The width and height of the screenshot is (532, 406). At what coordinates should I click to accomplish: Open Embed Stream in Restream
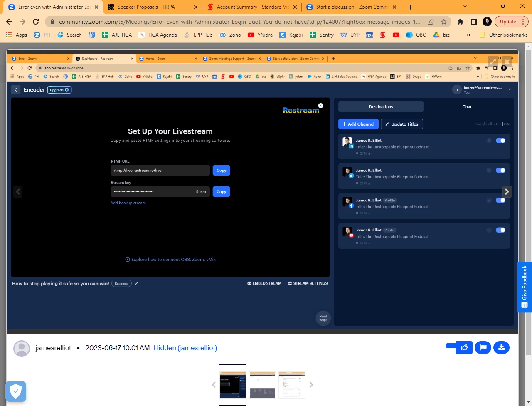[264, 283]
